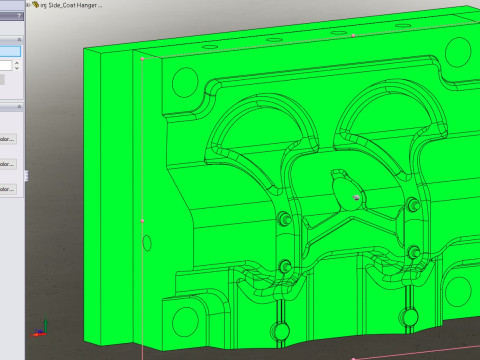
Task: Click the assembly icon beside Inj Side_Coat Hanger
Action: click(x=36, y=5)
